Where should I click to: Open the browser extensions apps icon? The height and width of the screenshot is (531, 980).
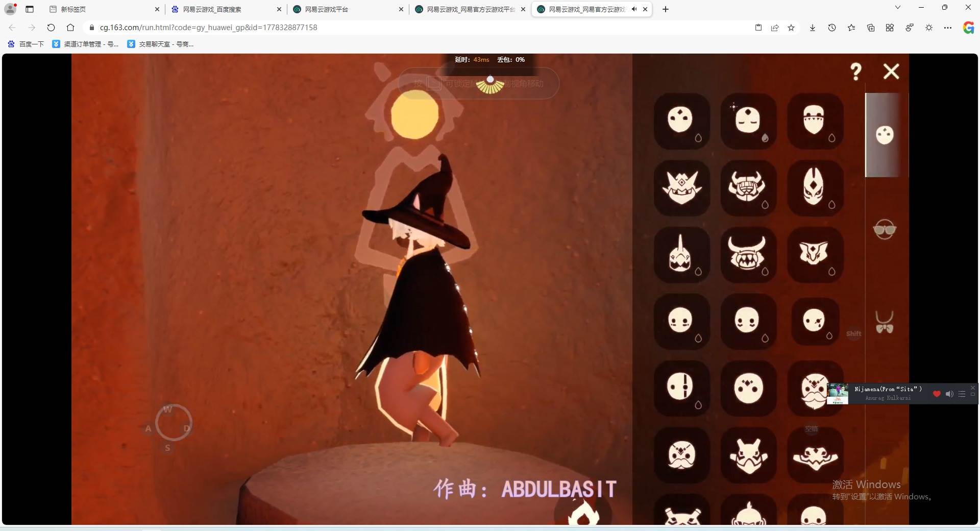(x=890, y=28)
